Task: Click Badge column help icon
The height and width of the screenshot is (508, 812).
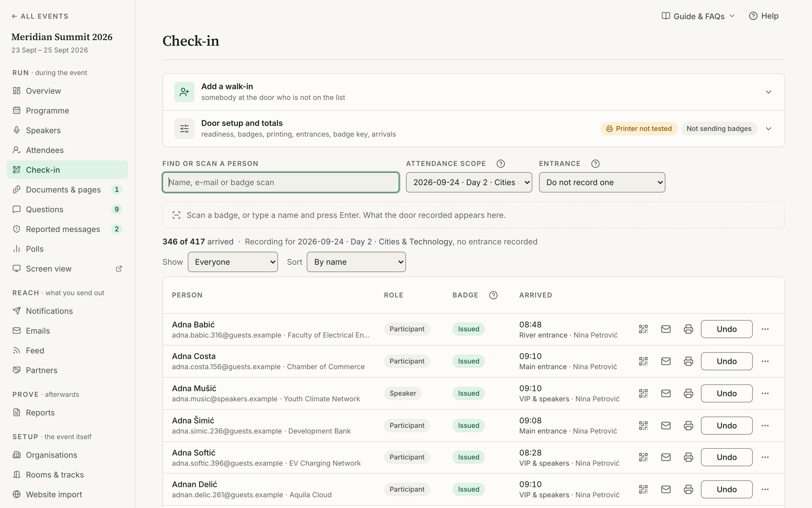Action: tap(493, 295)
